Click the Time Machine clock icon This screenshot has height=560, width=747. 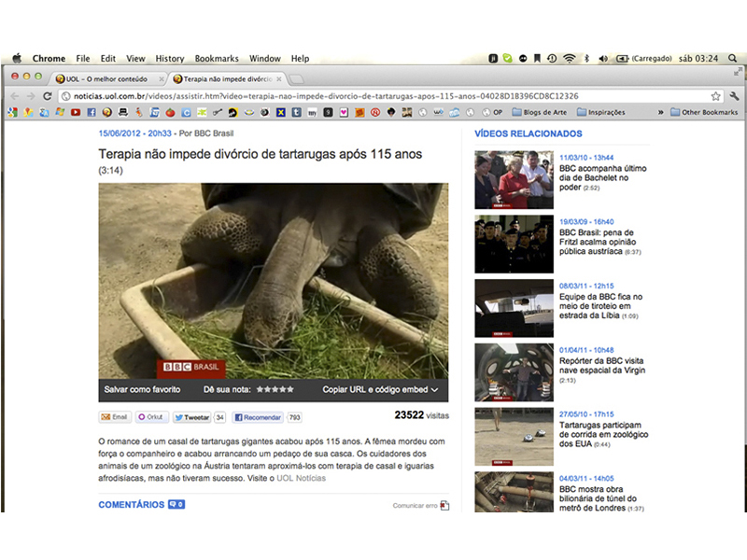point(552,58)
